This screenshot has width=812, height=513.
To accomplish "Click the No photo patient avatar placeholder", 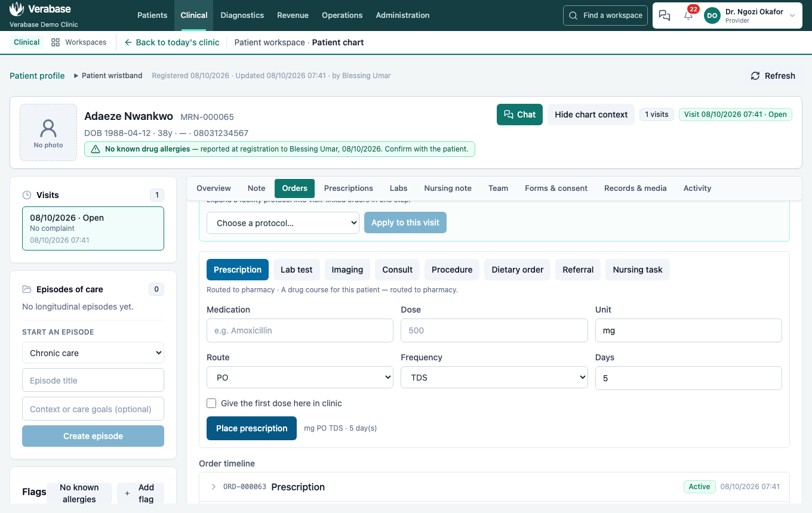I will tap(48, 132).
